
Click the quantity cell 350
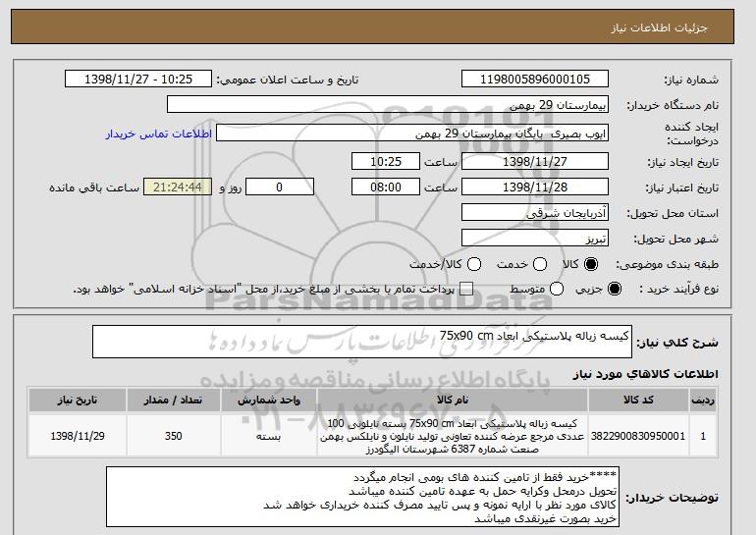click(x=173, y=436)
